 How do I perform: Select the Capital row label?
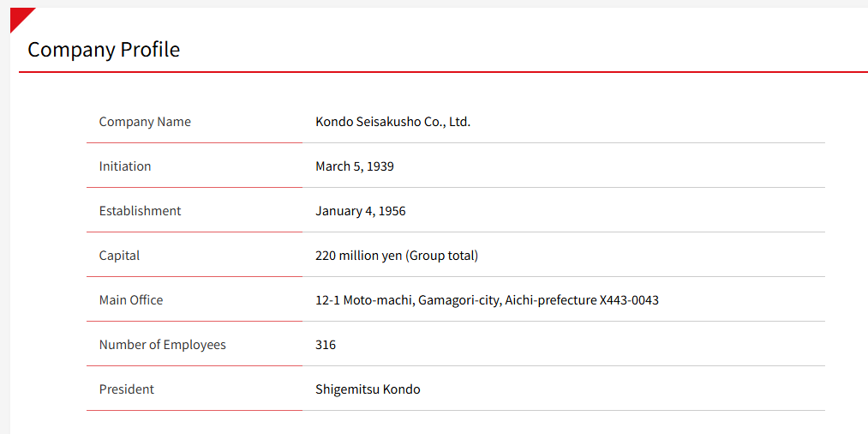[x=119, y=256]
